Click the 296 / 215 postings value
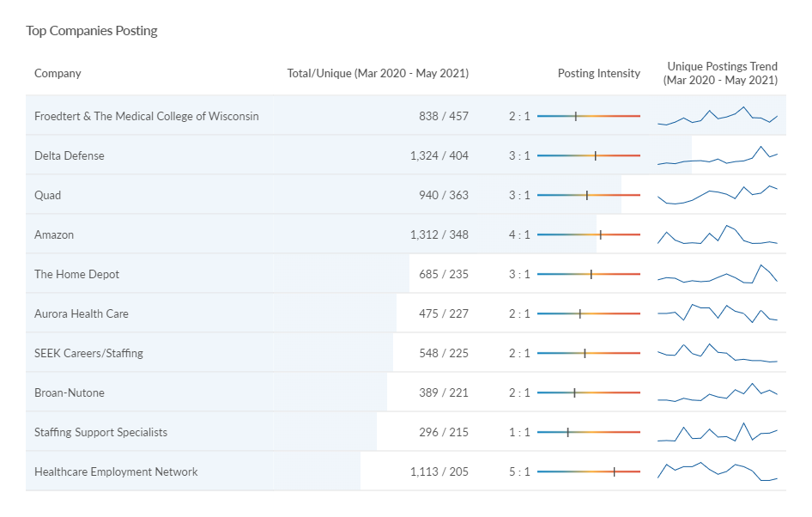The width and height of the screenshot is (812, 517). click(444, 432)
